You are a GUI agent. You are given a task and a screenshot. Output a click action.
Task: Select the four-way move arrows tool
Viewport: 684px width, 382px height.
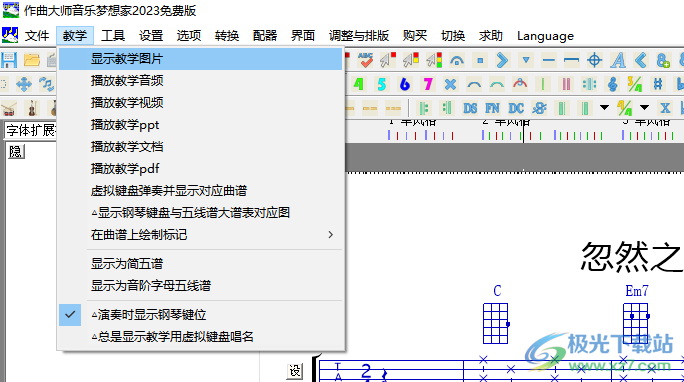coord(24,84)
